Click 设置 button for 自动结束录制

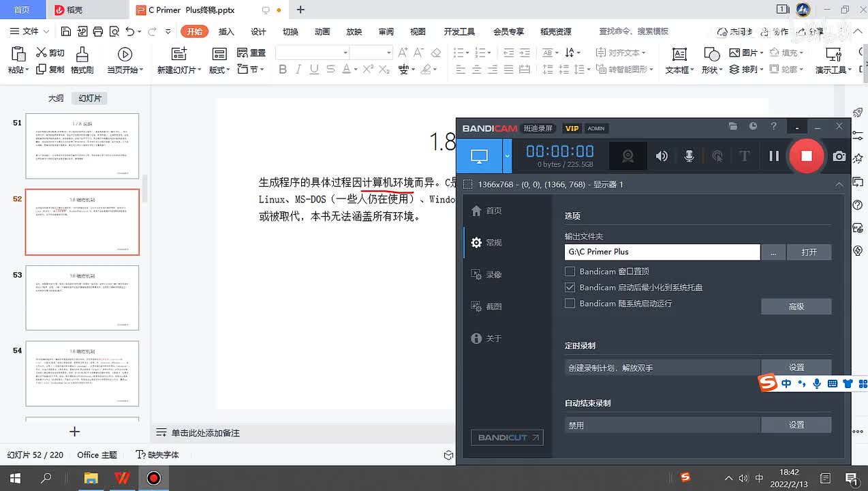pos(796,425)
